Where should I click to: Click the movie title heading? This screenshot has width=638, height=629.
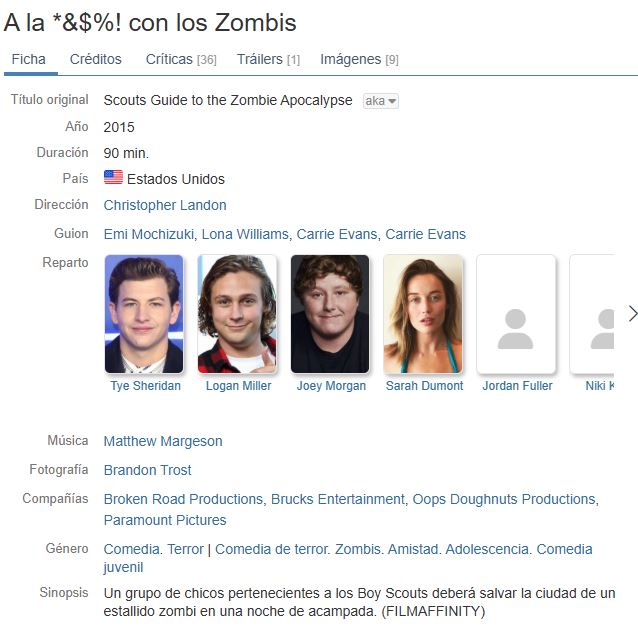150,22
